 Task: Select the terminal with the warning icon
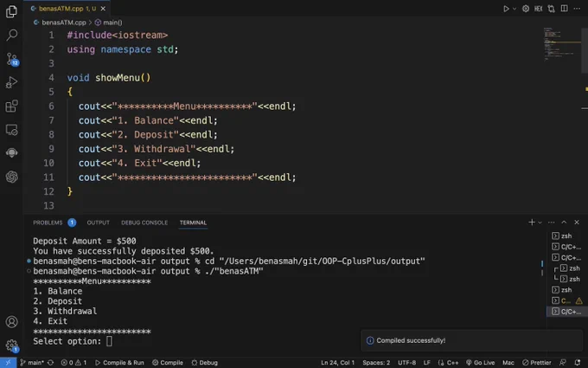566,300
